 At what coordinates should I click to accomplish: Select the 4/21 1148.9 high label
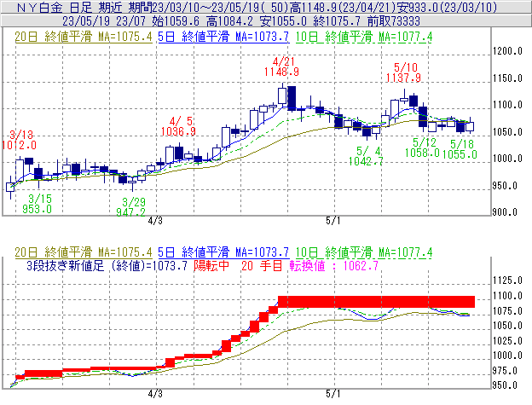281,67
